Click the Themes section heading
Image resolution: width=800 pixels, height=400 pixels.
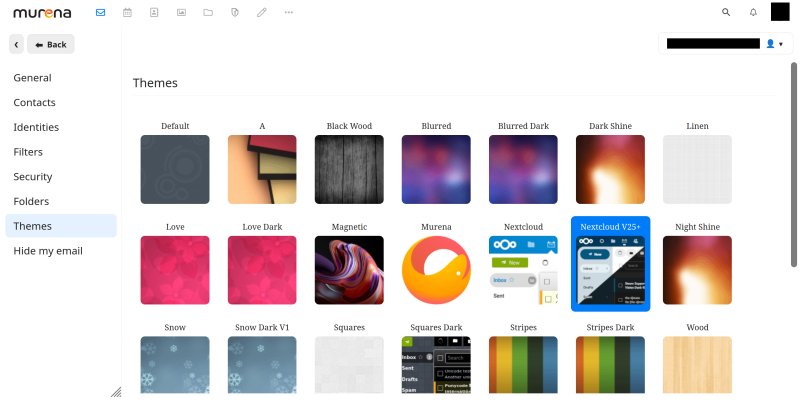click(155, 83)
